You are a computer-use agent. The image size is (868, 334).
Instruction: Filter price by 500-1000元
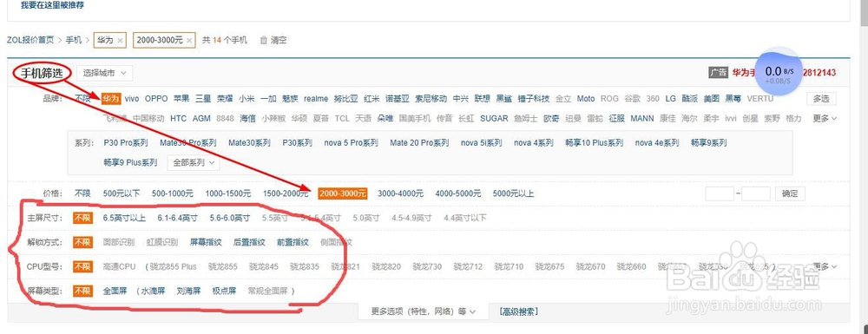172,193
